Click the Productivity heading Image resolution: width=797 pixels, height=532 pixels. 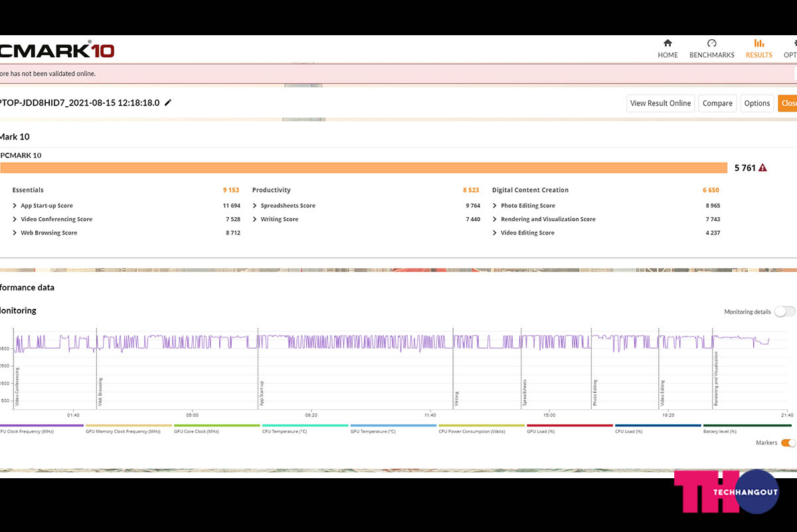pos(272,190)
